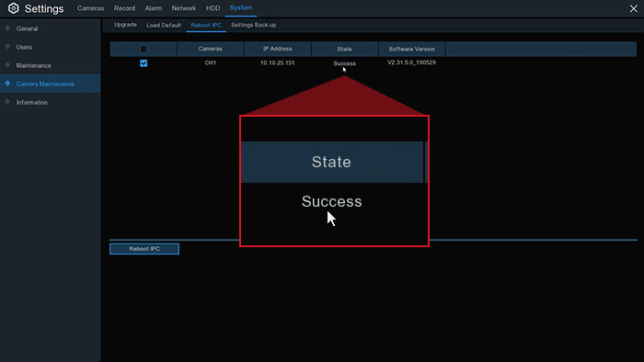644x362 pixels.
Task: Click the Settings gear icon
Action: 14,8
